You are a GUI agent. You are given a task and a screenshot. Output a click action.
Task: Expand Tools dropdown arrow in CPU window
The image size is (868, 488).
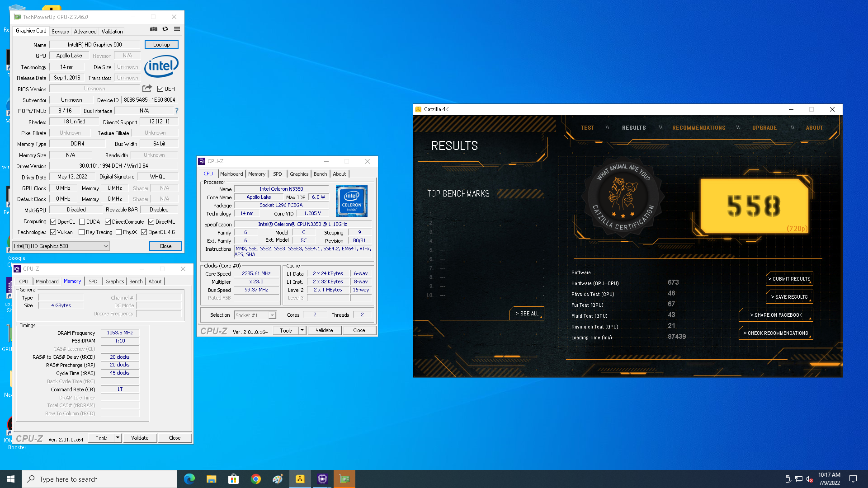[302, 330]
